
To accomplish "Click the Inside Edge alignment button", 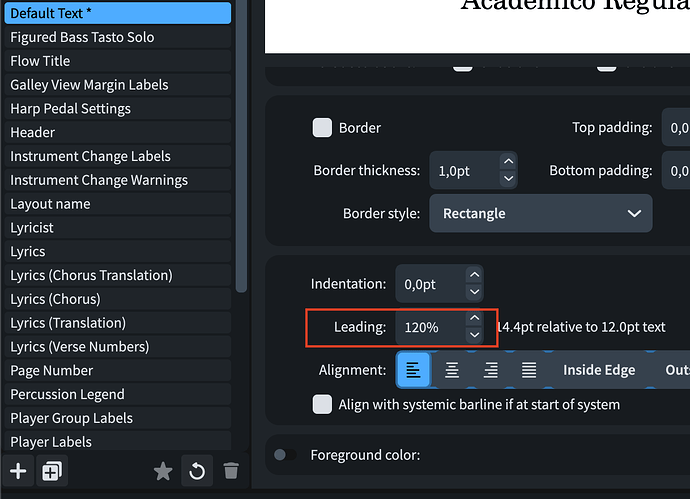I will 598,370.
